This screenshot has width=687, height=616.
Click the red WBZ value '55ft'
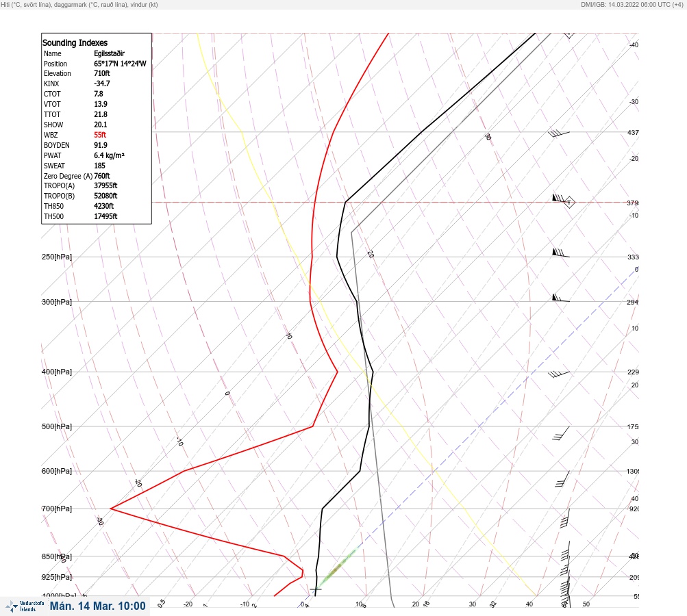(100, 135)
